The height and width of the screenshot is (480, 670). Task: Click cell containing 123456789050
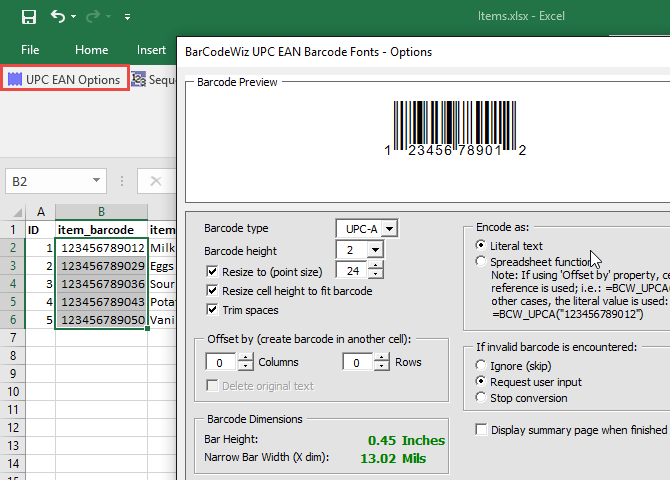pos(102,320)
